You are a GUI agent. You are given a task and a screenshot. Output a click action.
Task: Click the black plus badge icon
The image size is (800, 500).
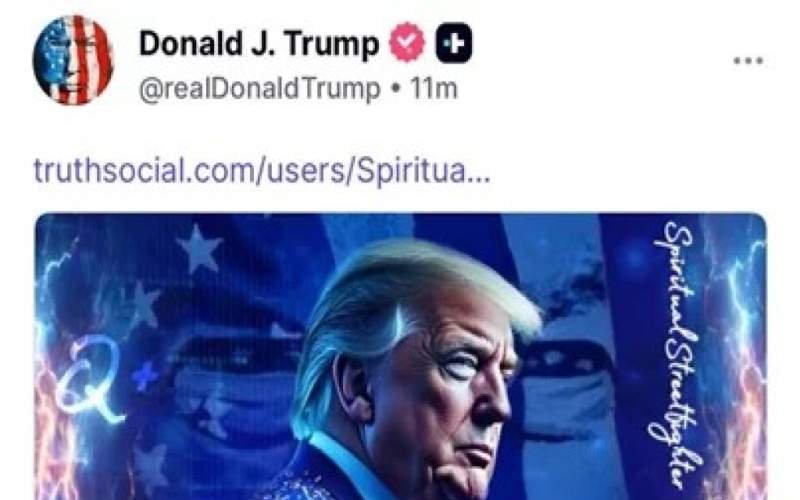(x=454, y=43)
